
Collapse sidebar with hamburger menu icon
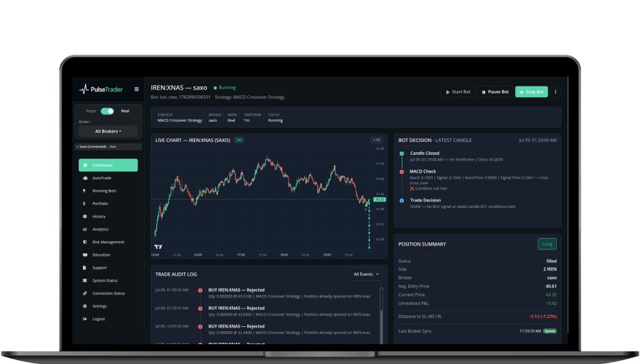[137, 90]
